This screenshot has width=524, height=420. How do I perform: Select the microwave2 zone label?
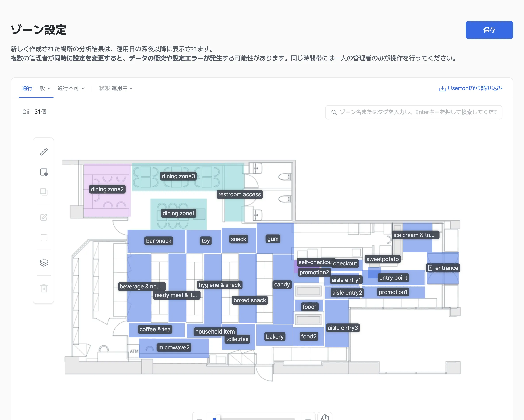[x=174, y=347]
